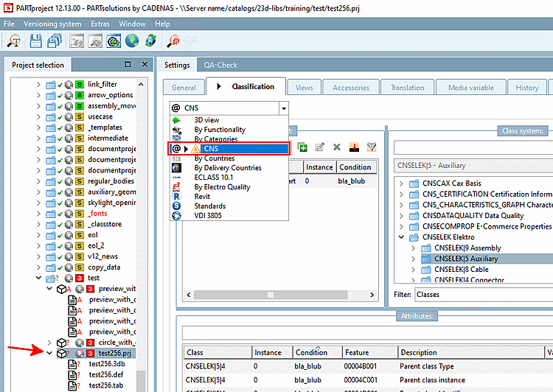553x392 pixels.
Task: Expand the CNSCAX Cax Basis class folder
Action: (401, 183)
